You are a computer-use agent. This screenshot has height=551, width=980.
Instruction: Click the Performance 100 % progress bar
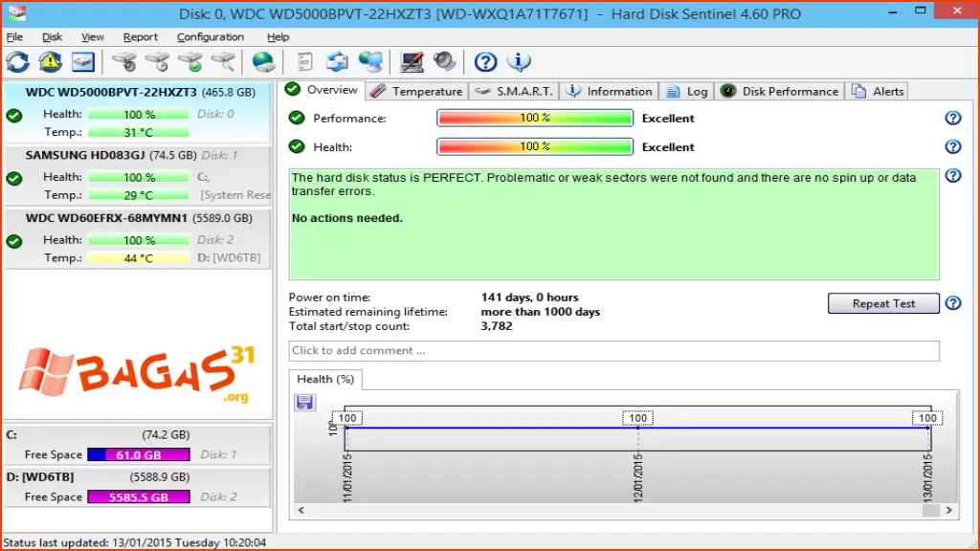tap(535, 118)
